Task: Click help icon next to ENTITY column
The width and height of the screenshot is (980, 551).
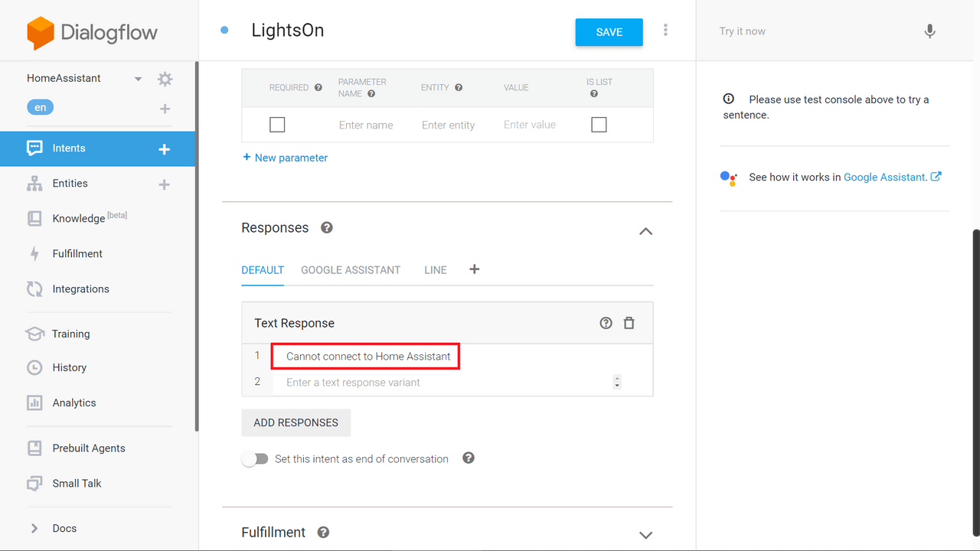Action: [x=459, y=88]
